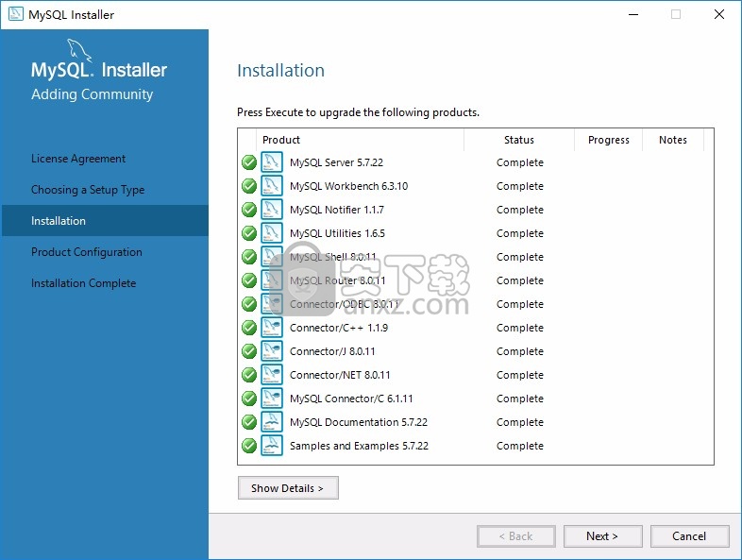Go to License Agreement step in sidebar
742x560 pixels.
78,159
